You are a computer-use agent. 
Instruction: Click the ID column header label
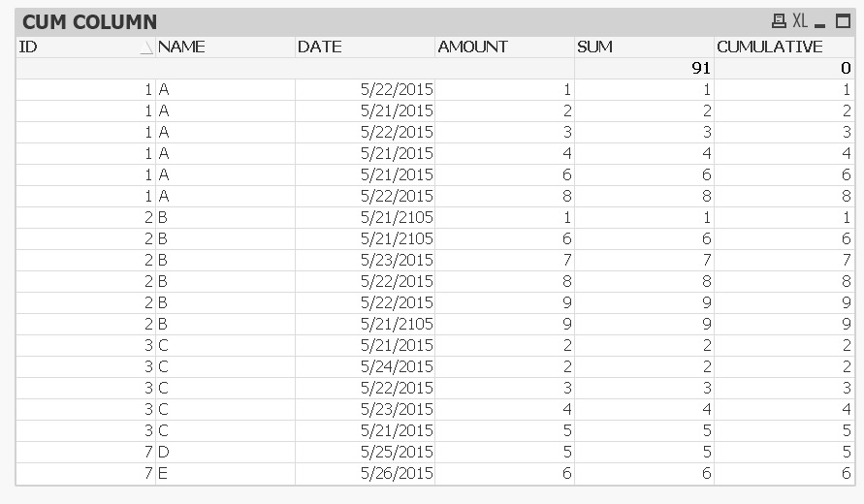[28, 47]
